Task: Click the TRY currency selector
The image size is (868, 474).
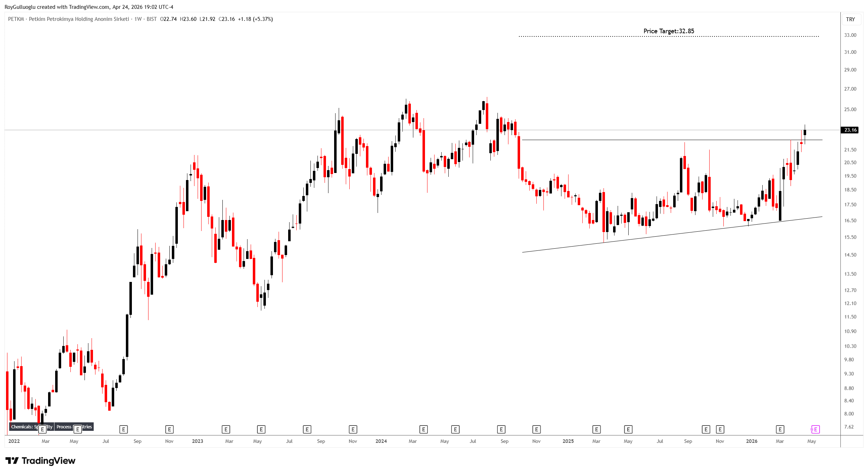Action: coord(850,19)
